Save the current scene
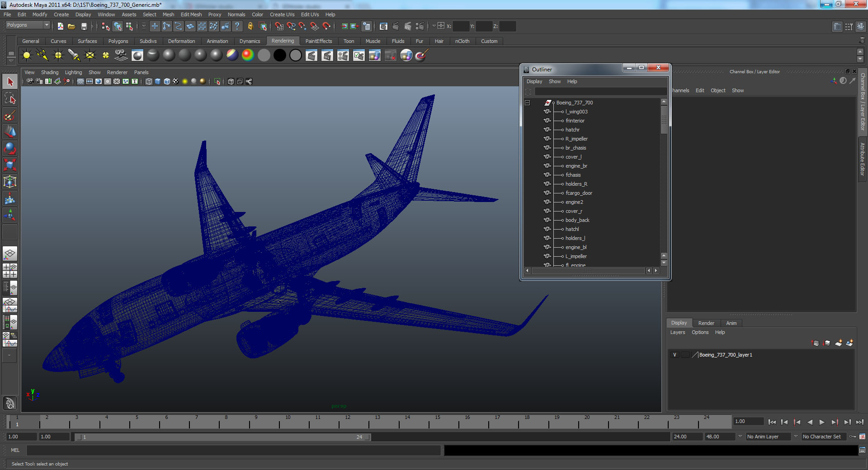This screenshot has width=868, height=470. click(x=84, y=26)
